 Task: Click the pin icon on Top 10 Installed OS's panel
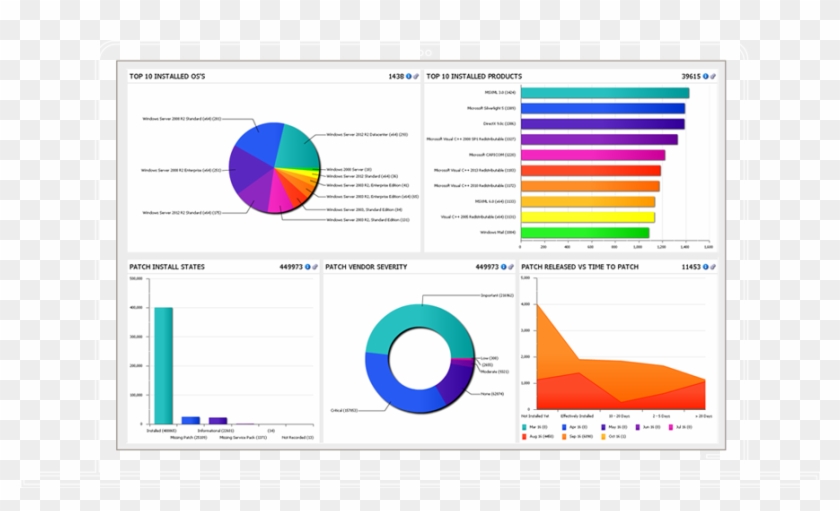coord(416,76)
